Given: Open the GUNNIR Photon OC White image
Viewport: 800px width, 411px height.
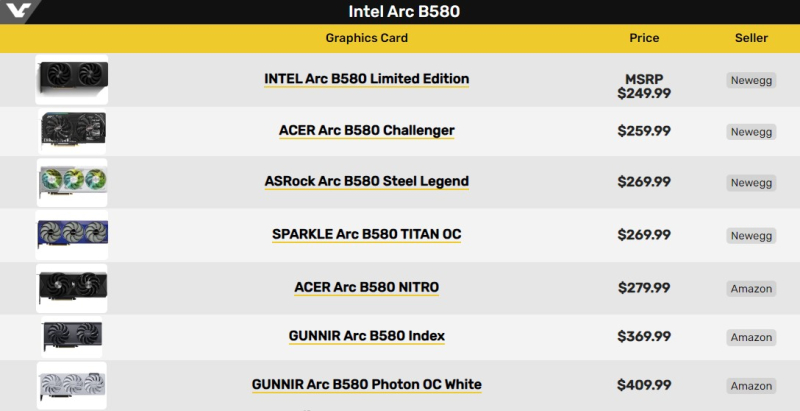Looking at the screenshot, I should click(72, 385).
